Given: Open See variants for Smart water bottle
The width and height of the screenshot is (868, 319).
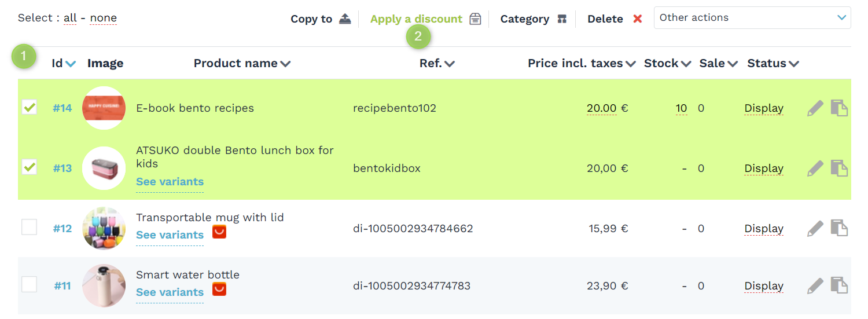Looking at the screenshot, I should pyautogui.click(x=170, y=292).
